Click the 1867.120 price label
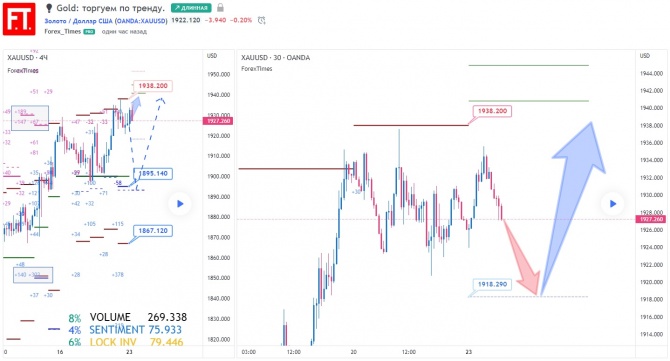This screenshot has height=361, width=670. pos(153,231)
